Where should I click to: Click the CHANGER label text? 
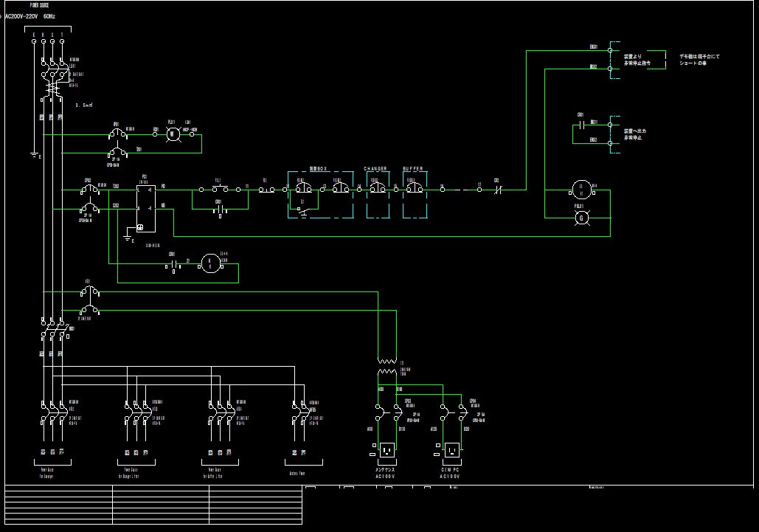click(375, 169)
